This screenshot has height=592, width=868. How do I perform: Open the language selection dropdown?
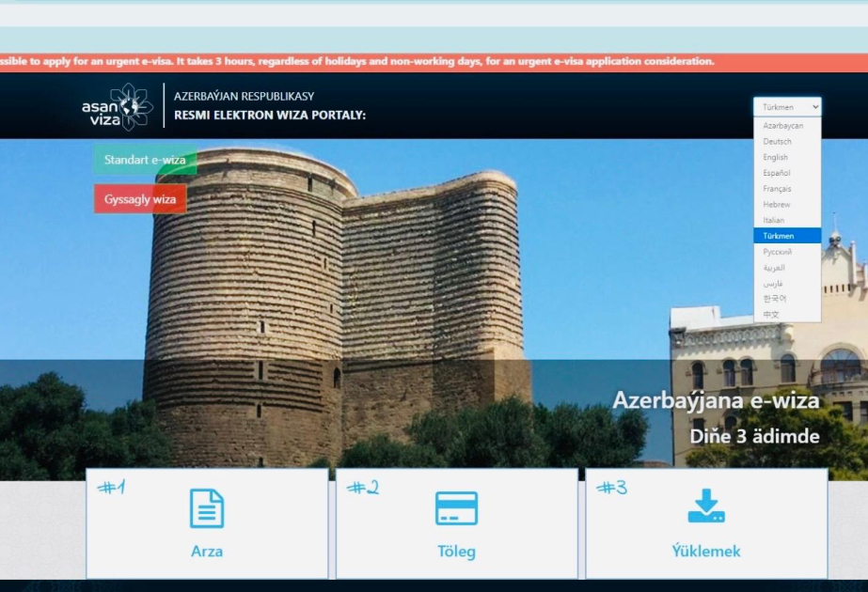[787, 106]
